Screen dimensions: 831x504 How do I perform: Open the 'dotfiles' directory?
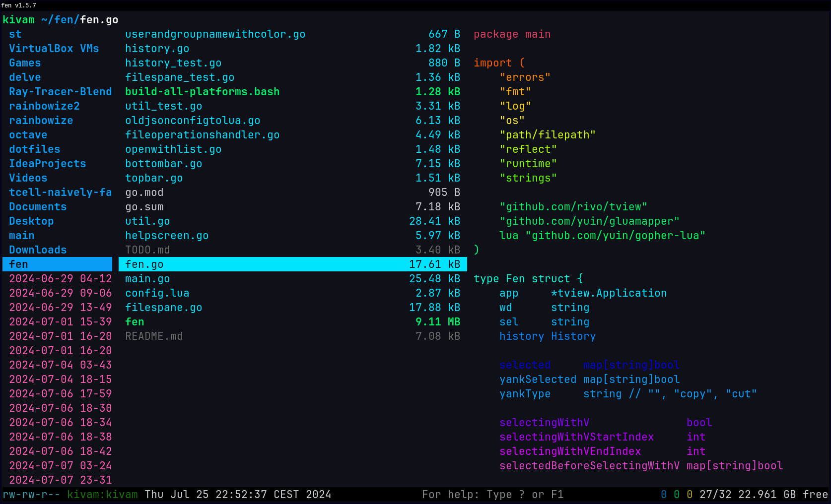point(35,149)
